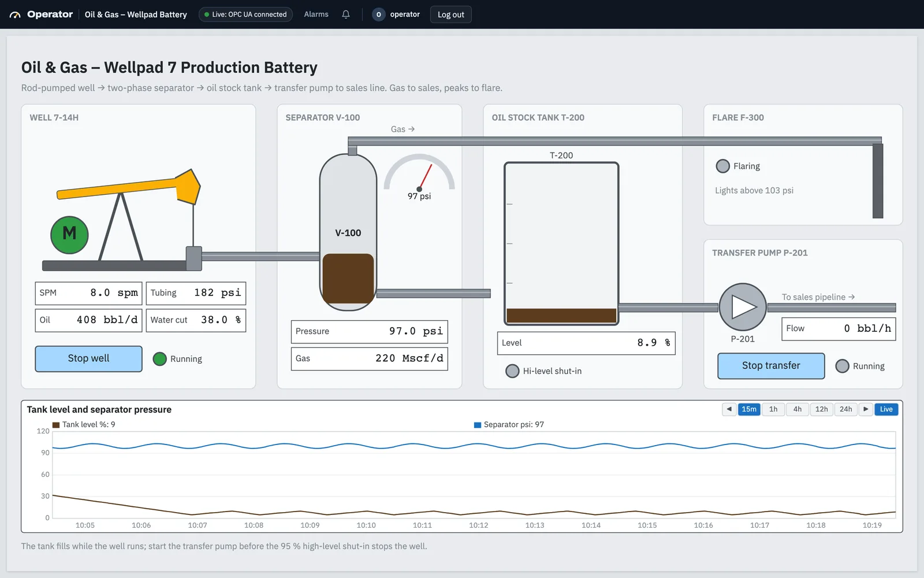Select the 12h chart range
The height and width of the screenshot is (578, 924).
(x=822, y=409)
